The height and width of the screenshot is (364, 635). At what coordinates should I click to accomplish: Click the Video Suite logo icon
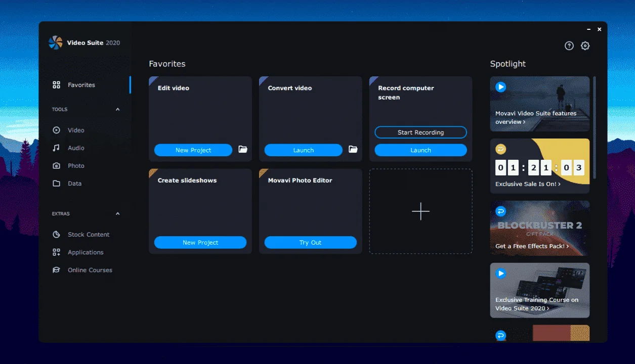coord(56,42)
